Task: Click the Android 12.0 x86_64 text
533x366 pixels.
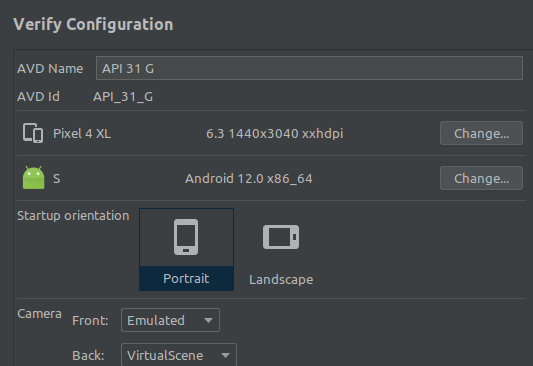Action: point(248,179)
